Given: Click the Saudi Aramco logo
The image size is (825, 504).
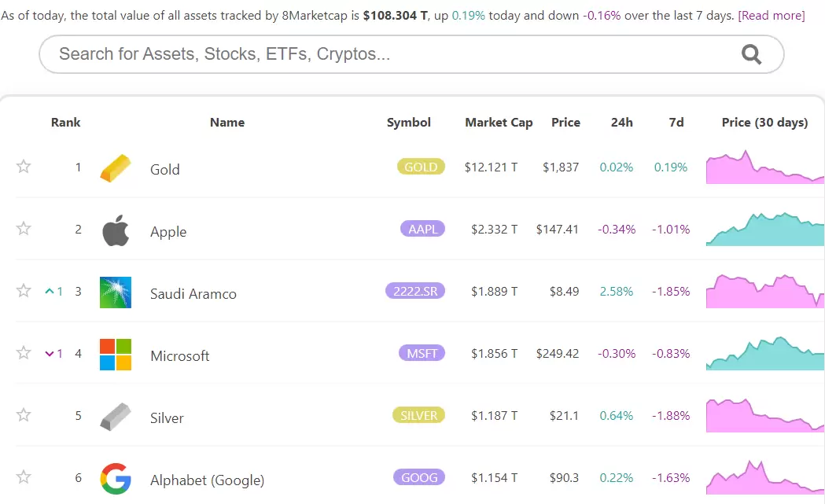Looking at the screenshot, I should click(116, 292).
